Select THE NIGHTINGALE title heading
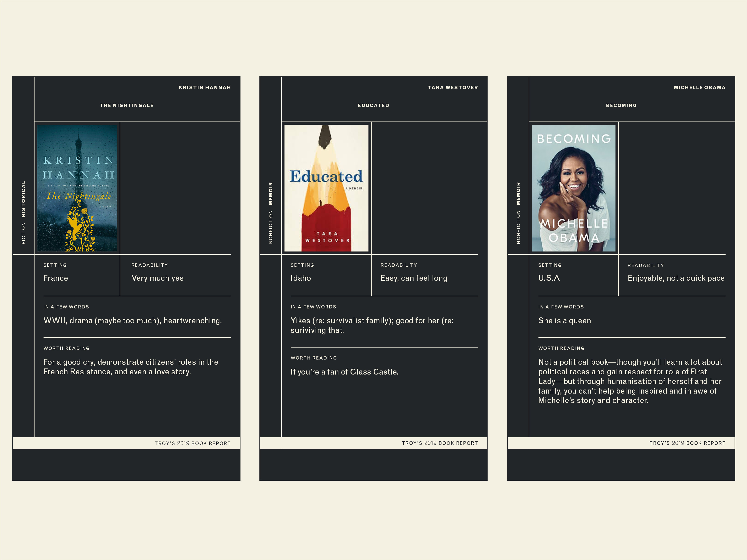The image size is (747, 560). click(x=126, y=105)
